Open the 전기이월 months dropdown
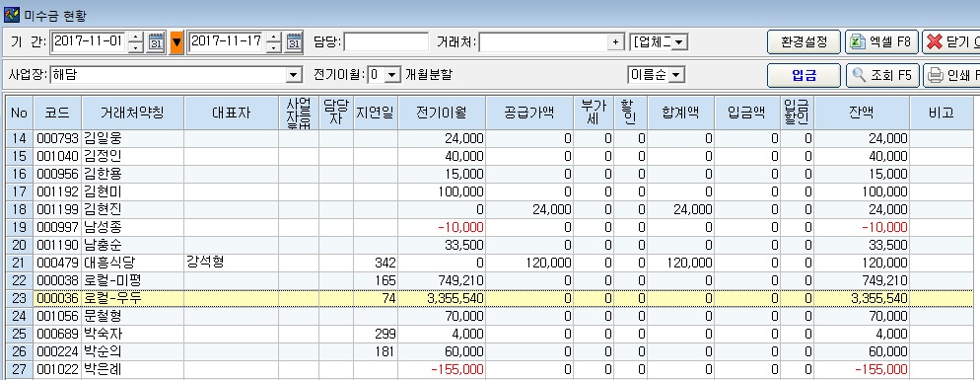 [391, 75]
